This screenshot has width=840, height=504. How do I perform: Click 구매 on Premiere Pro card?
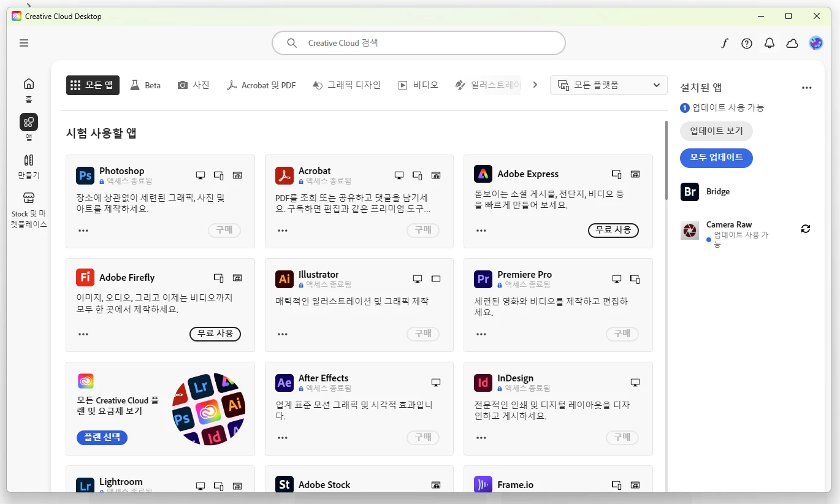(622, 334)
